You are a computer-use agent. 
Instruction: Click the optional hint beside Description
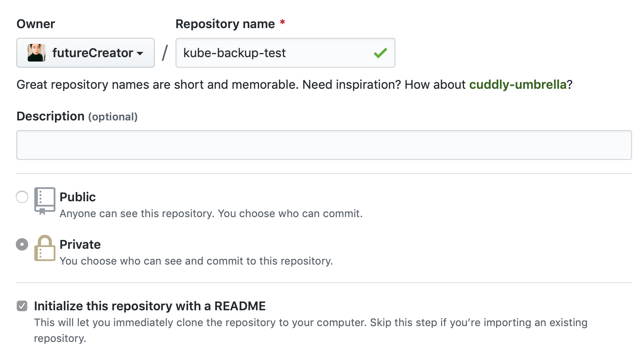(113, 117)
